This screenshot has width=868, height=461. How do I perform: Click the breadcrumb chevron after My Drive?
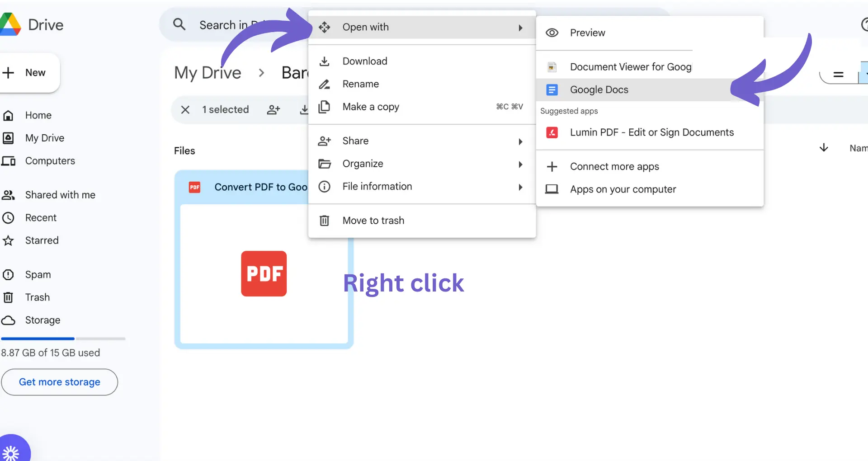[261, 73]
